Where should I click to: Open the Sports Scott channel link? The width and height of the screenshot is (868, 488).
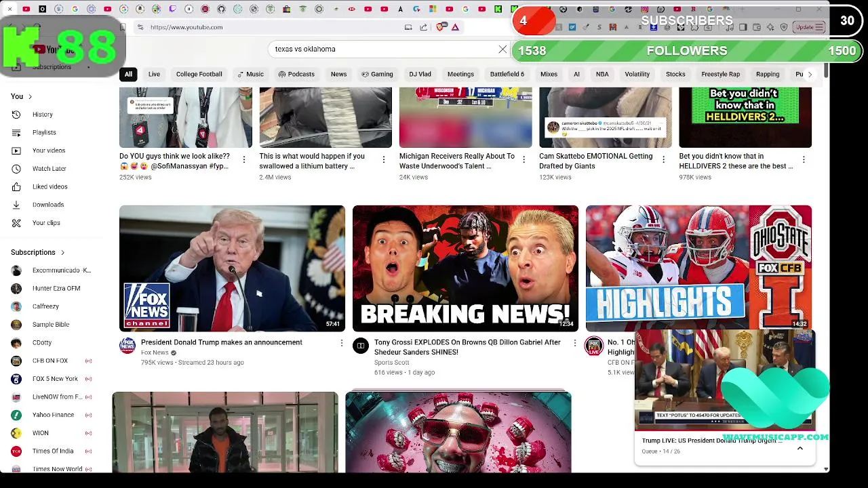tap(392, 363)
